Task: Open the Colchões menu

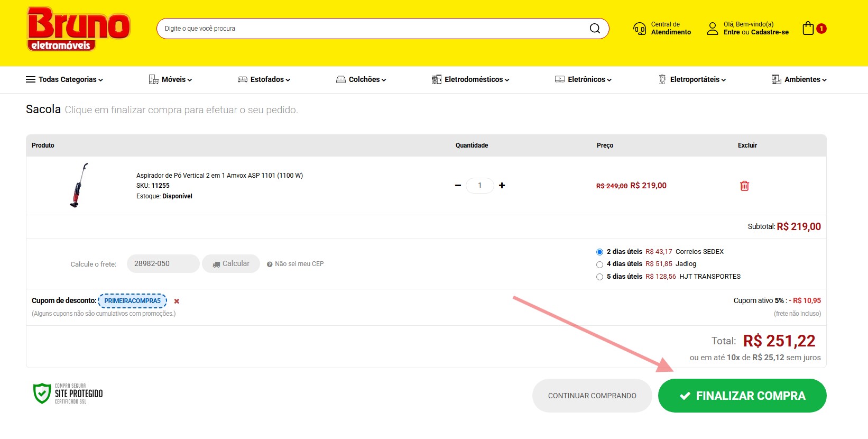Action: pyautogui.click(x=361, y=79)
